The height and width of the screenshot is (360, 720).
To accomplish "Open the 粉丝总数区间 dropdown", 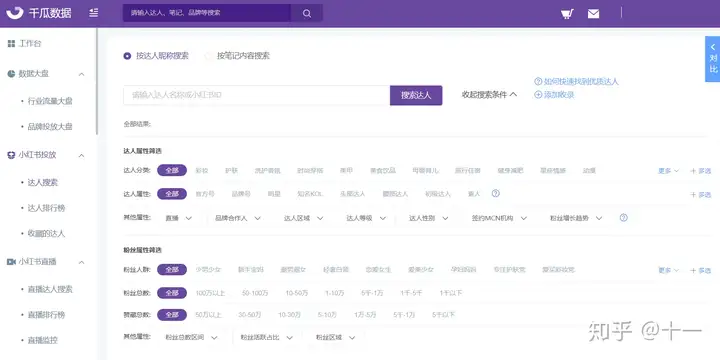I will pyautogui.click(x=191, y=338).
